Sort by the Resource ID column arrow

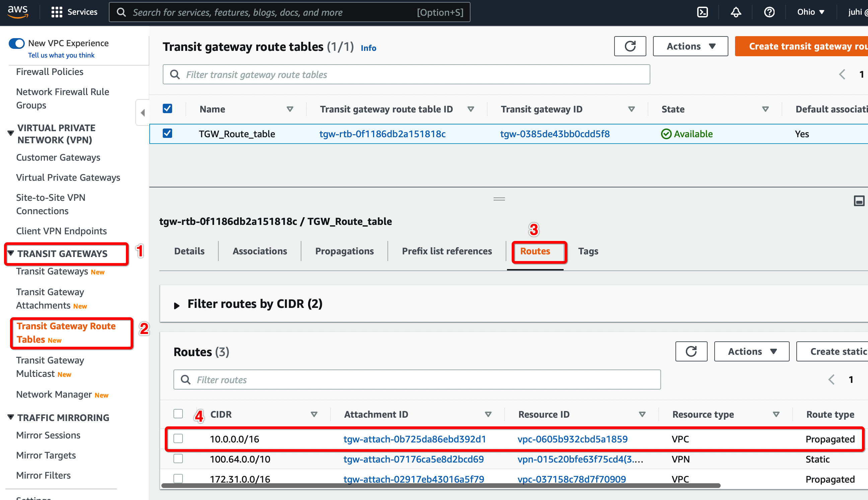(642, 415)
